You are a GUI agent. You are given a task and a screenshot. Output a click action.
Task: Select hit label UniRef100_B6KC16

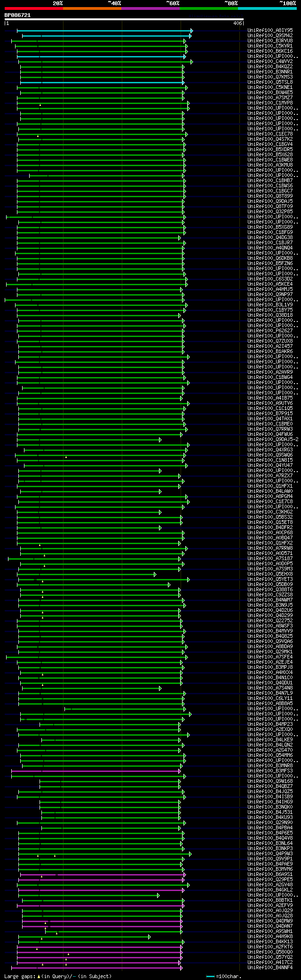[x=270, y=51]
